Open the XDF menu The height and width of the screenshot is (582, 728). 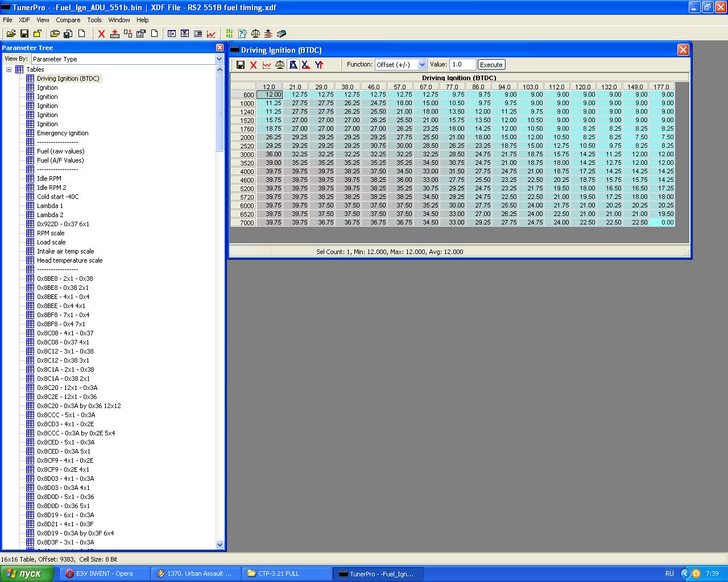click(24, 20)
